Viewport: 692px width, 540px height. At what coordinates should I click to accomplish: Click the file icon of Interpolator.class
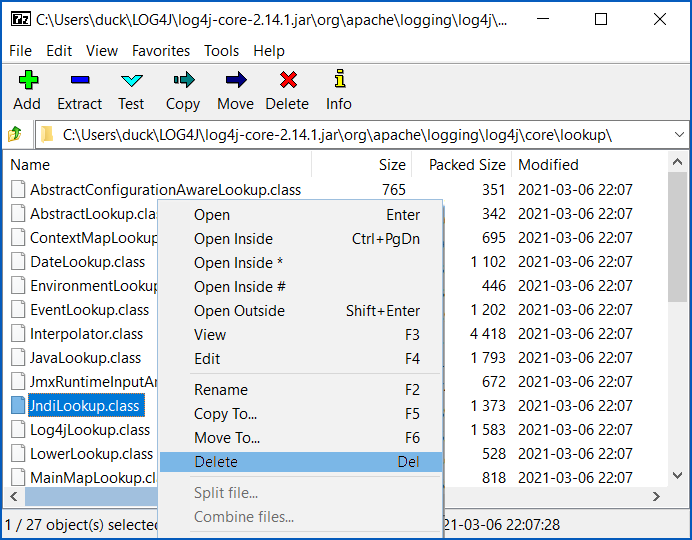click(x=18, y=333)
